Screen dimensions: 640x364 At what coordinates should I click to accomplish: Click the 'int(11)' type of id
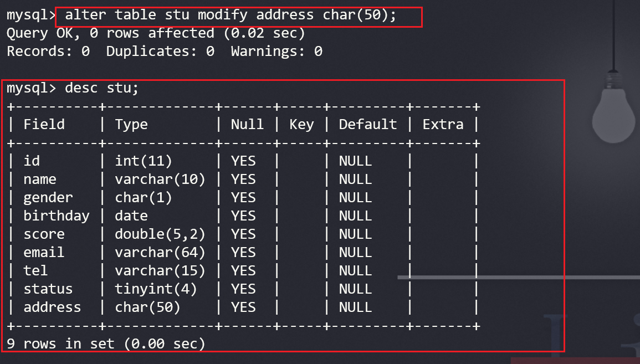tap(144, 161)
